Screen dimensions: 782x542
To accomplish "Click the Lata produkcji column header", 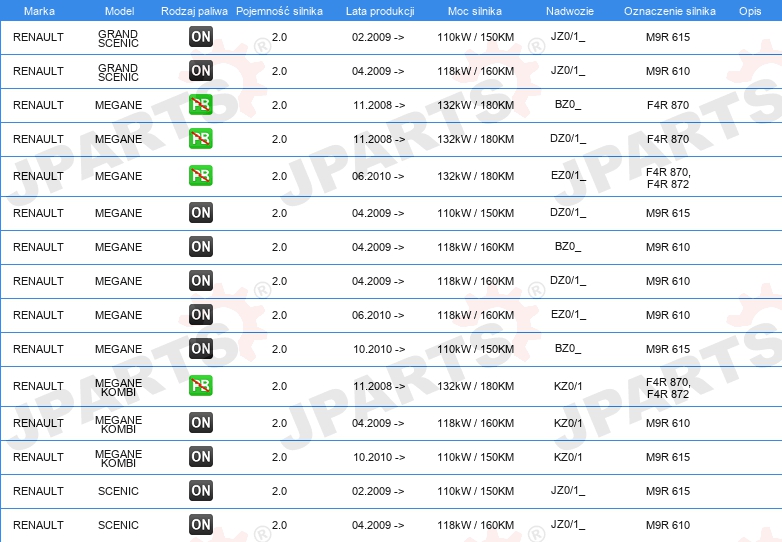I will click(380, 11).
